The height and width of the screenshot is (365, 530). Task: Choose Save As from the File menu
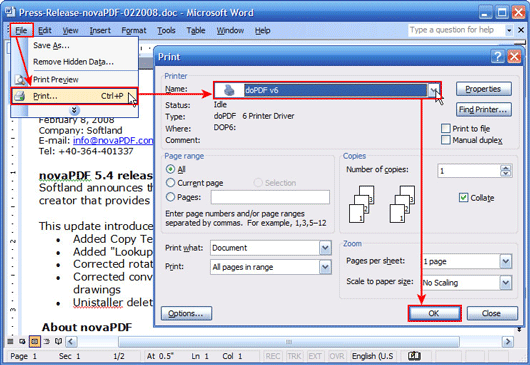tap(51, 46)
